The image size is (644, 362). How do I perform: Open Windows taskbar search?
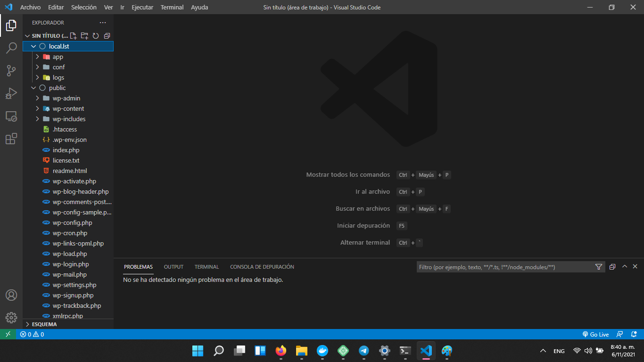pos(219,351)
